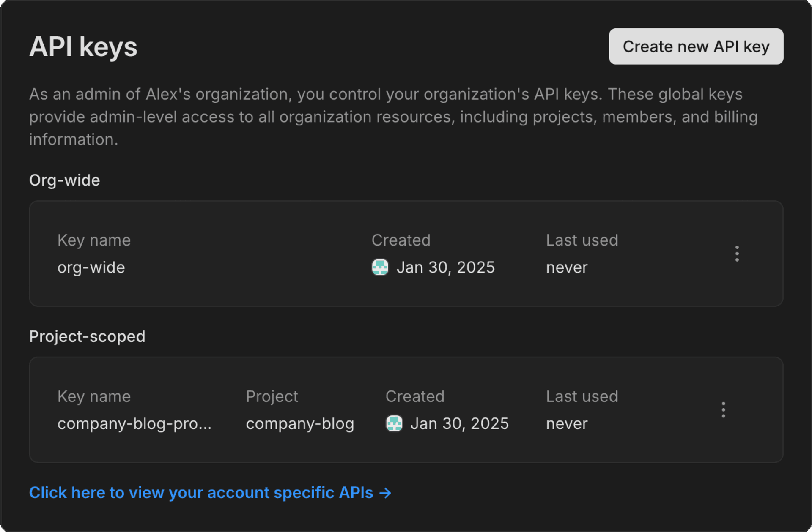The width and height of the screenshot is (812, 532).
Task: Click the project name company-blog
Action: 300,423
